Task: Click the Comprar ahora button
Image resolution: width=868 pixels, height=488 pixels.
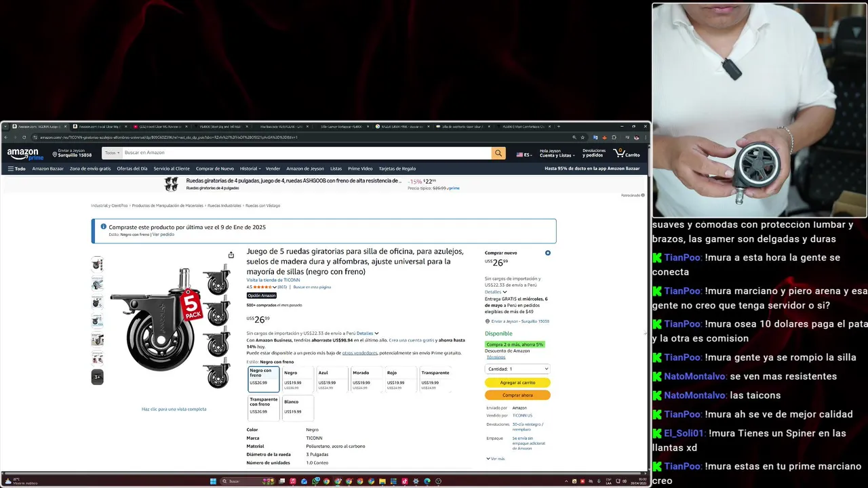Action: (x=517, y=395)
